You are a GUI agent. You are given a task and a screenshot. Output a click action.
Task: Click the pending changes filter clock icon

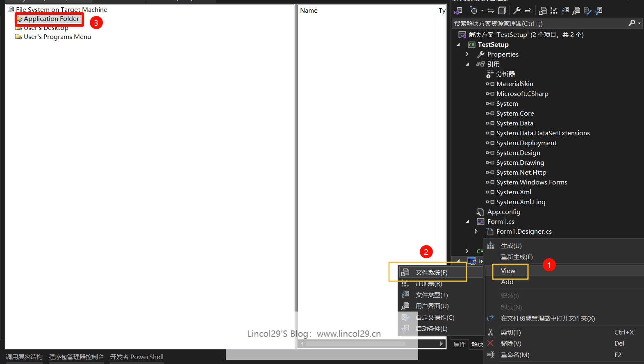[474, 11]
